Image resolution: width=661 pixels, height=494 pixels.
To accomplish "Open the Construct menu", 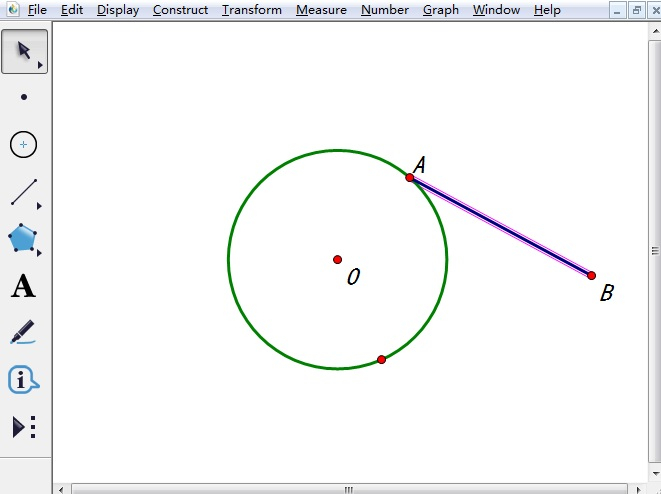I will pos(180,10).
